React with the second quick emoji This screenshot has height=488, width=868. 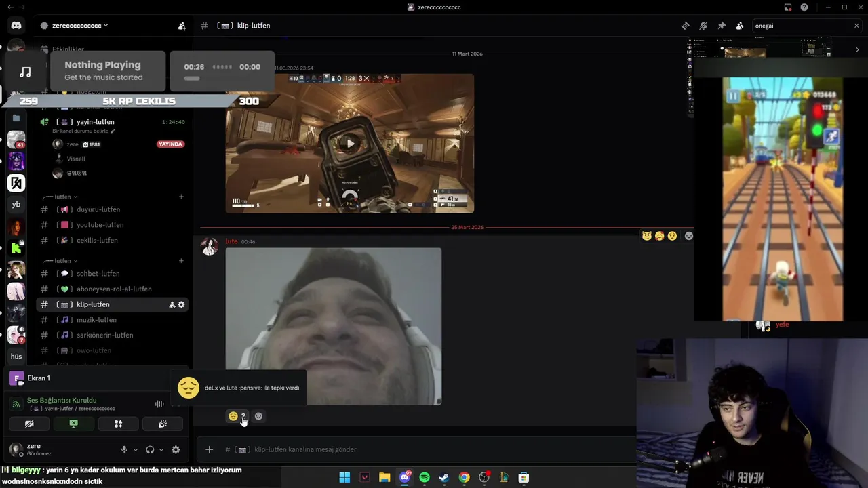(660, 236)
